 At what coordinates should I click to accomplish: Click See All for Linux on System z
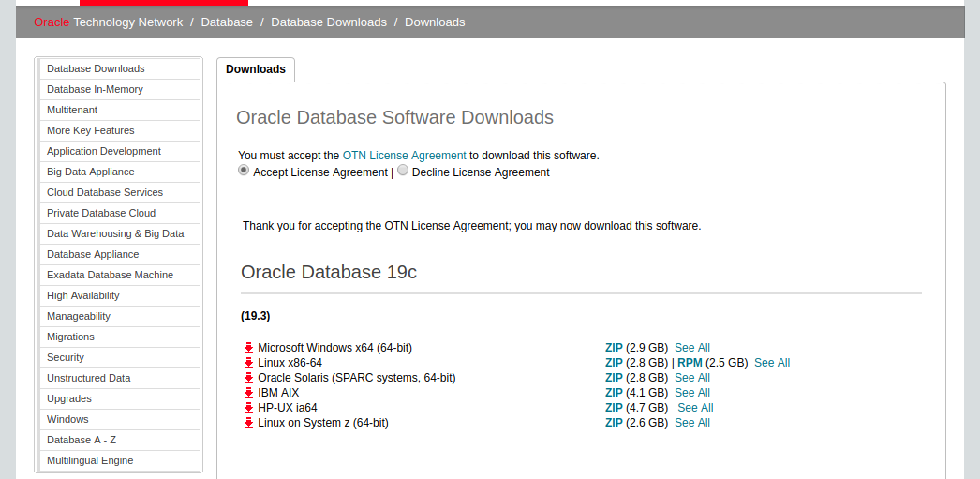click(692, 423)
